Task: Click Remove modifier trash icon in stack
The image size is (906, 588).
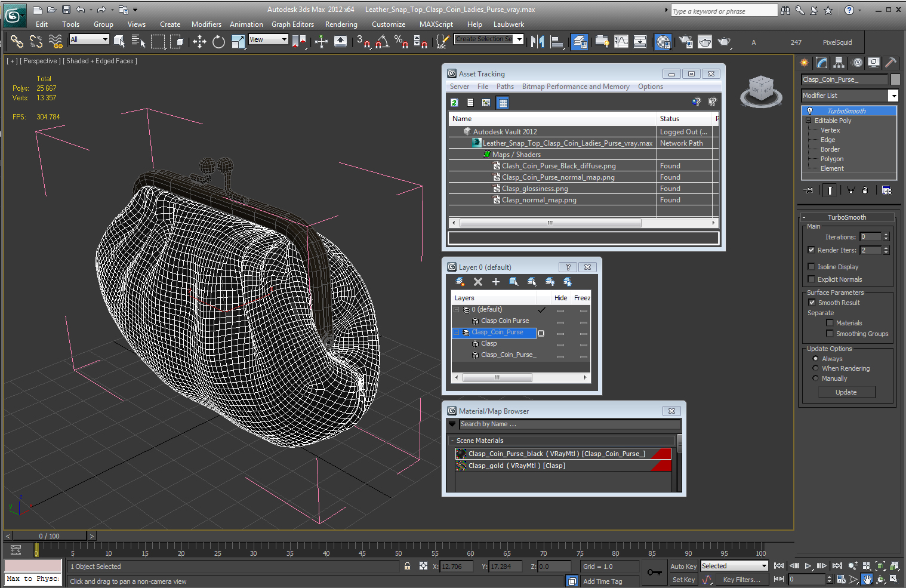Action: 865,190
